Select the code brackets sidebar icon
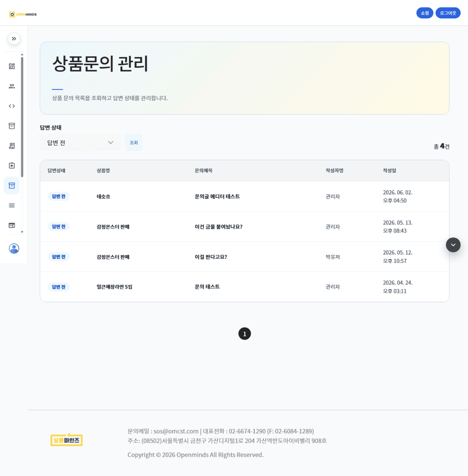 [12, 106]
